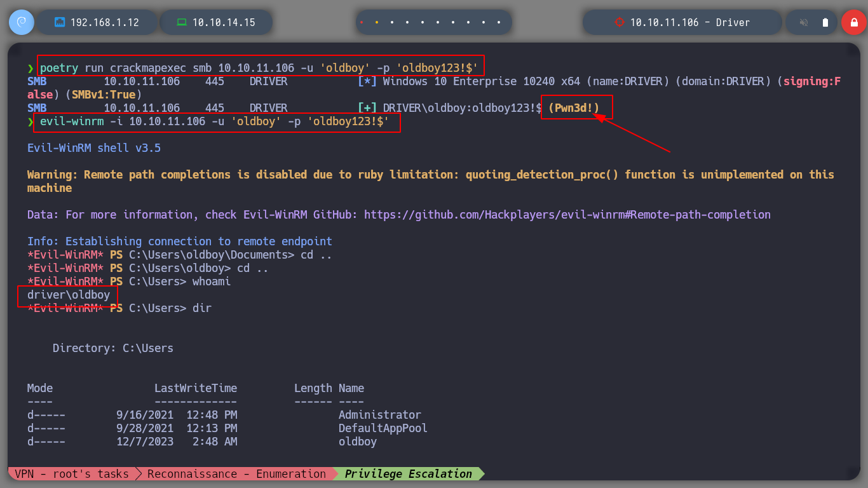
Task: Select the "Reconnaissance - Enumeration" tmux tab
Action: tap(237, 473)
